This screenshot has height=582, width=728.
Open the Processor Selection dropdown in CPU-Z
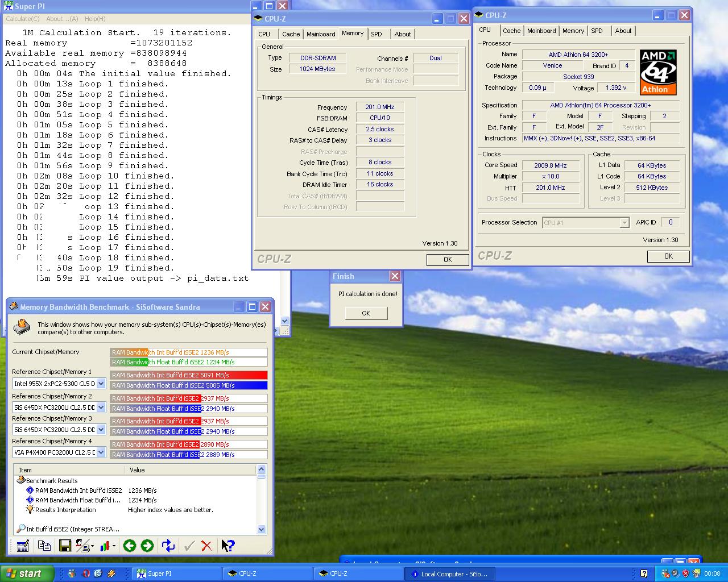[x=624, y=223]
